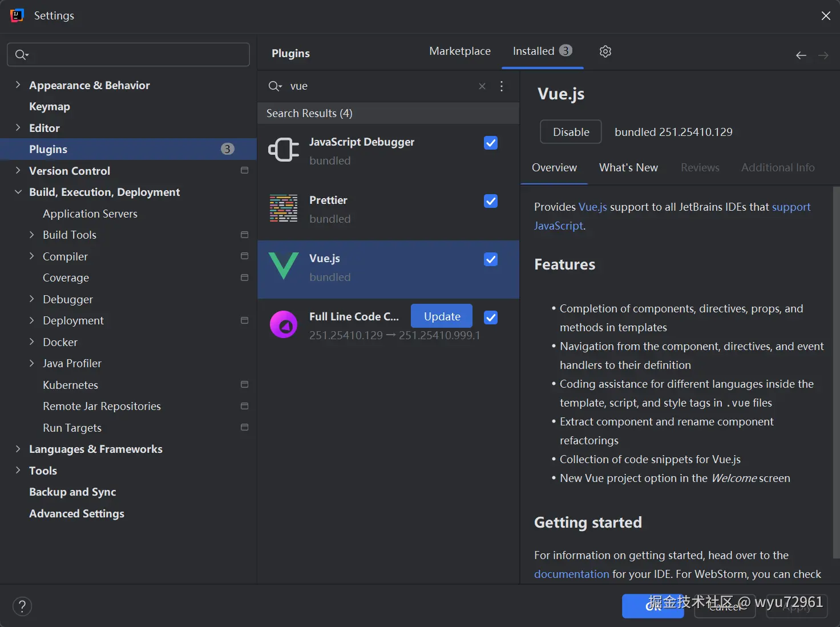Open the Additional Info tab
The height and width of the screenshot is (627, 840).
[x=778, y=168]
